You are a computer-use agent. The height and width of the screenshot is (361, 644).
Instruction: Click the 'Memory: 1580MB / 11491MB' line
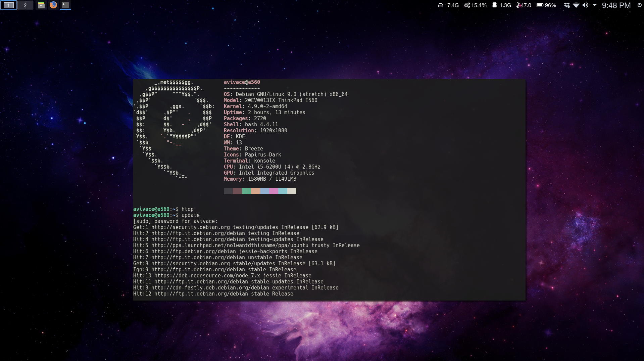(x=260, y=179)
